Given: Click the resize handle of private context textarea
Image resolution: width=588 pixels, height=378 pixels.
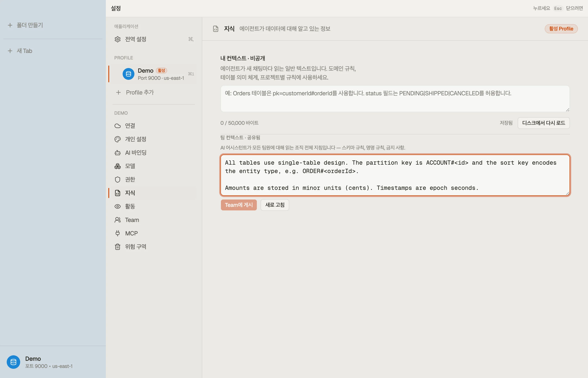Looking at the screenshot, I should click(567, 110).
